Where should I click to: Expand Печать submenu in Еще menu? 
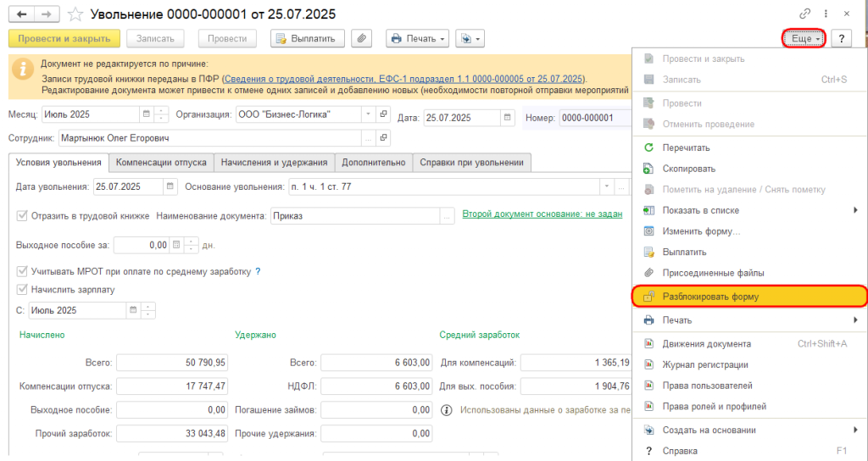(x=750, y=320)
